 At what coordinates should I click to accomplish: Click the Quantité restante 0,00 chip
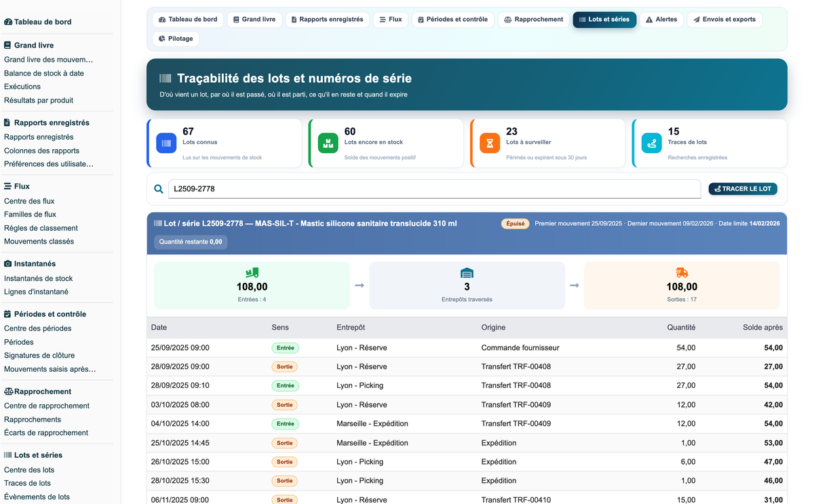coord(191,241)
